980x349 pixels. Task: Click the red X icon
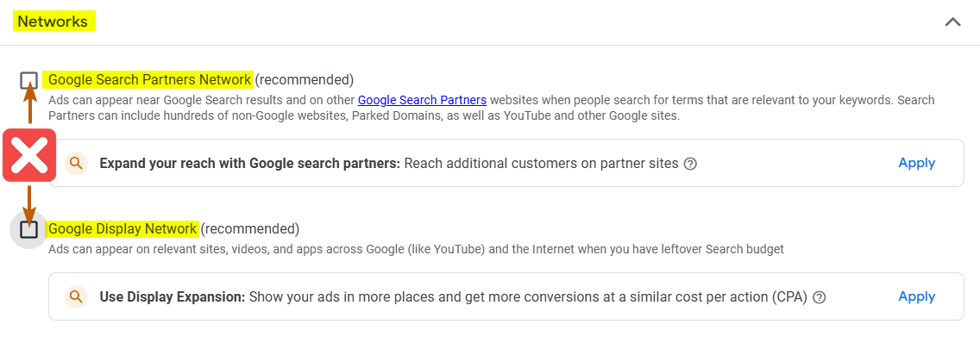[29, 155]
